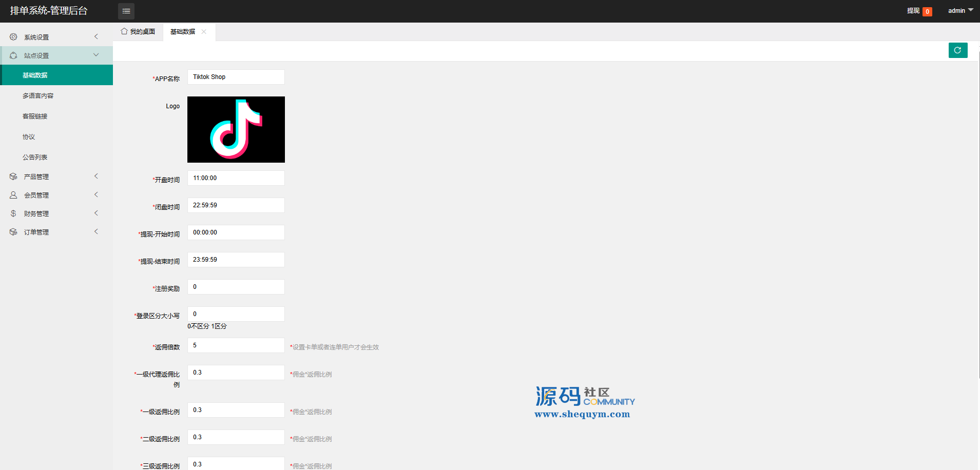The width and height of the screenshot is (980, 470).
Task: Click the APP名称 input field
Action: [x=236, y=77]
